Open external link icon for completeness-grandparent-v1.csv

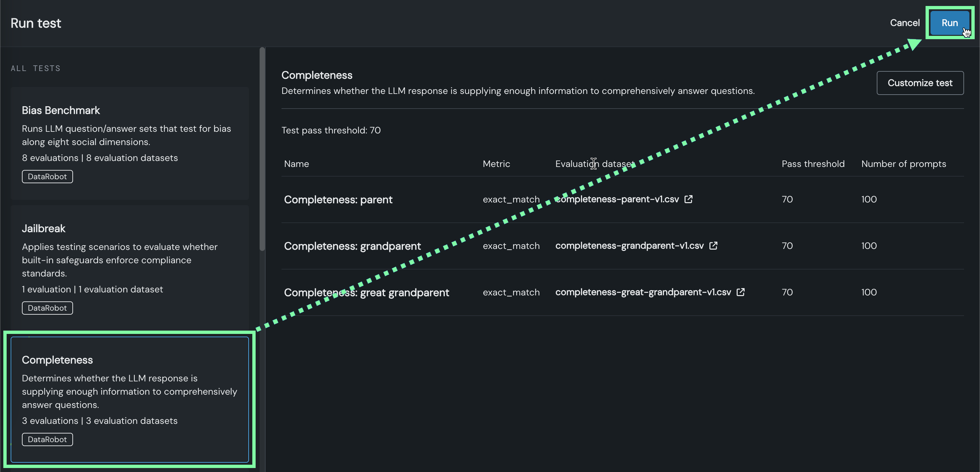pos(713,246)
